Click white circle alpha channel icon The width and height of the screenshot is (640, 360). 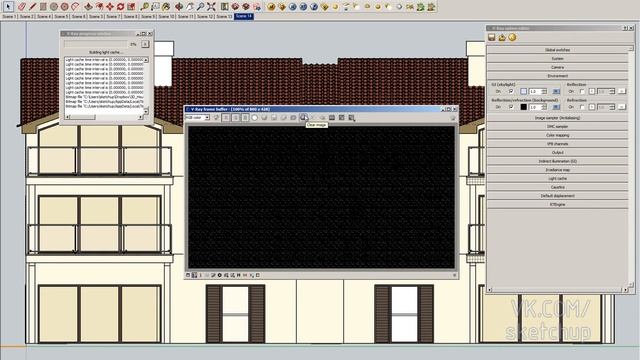point(254,118)
